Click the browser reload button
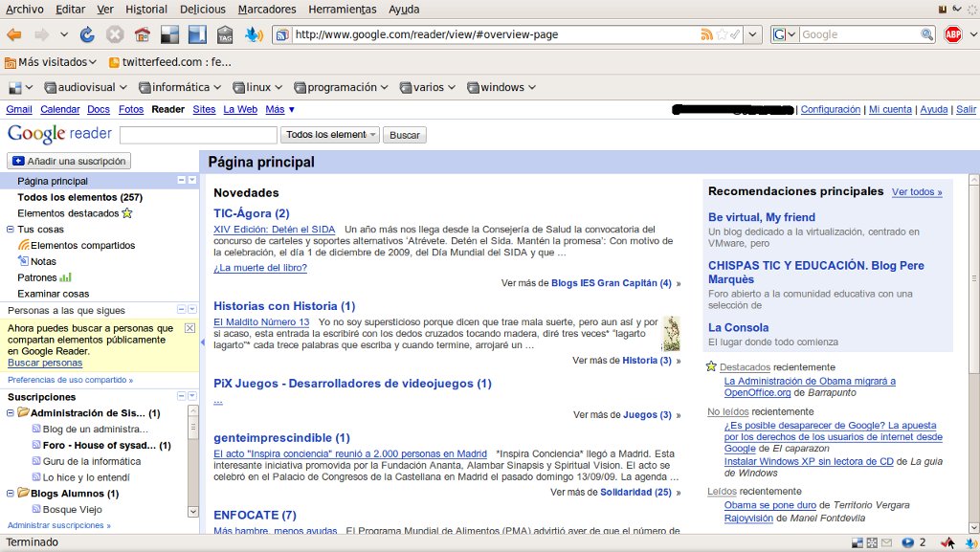Viewport: 980px width, 552px height. tap(87, 34)
